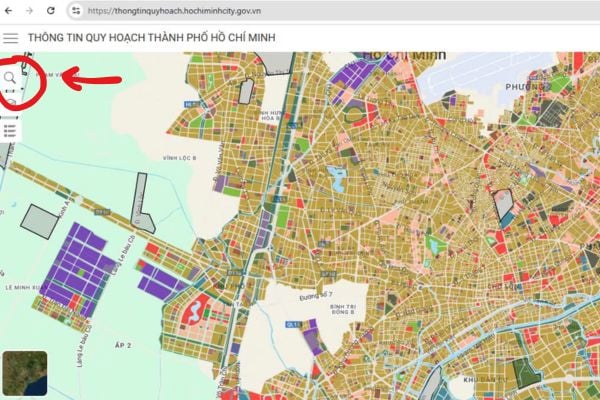Viewport: 600px width, 400px height.
Task: Open the legend list icon in left toolbar
Action: pos(11,130)
